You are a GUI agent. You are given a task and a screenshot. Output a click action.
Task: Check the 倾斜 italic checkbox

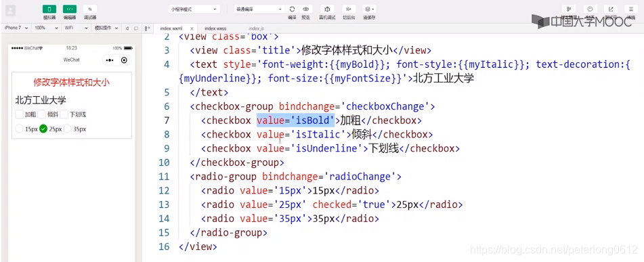tap(42, 114)
